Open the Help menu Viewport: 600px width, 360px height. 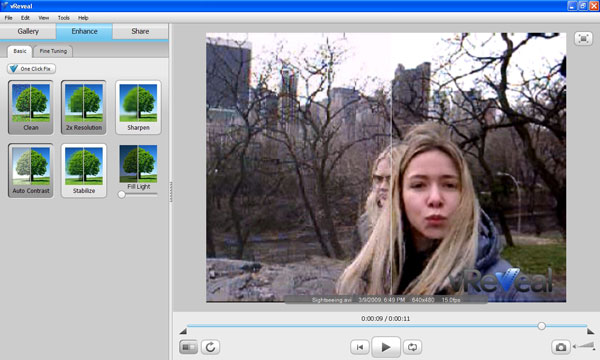coord(83,18)
